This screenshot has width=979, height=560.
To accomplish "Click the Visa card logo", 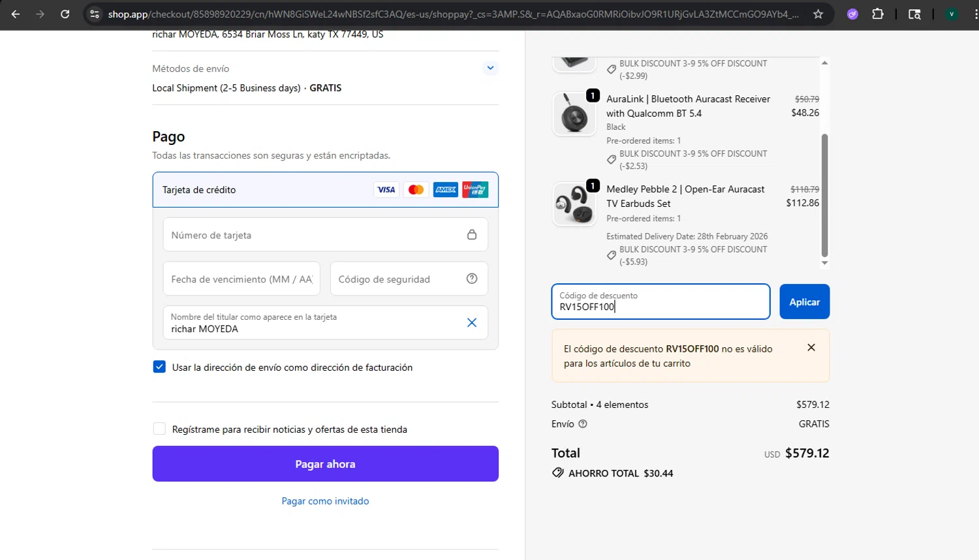I will (x=386, y=190).
